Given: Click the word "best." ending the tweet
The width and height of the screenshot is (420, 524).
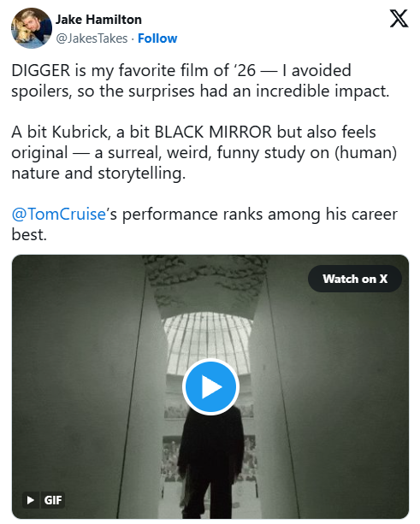Looking at the screenshot, I should [x=29, y=234].
